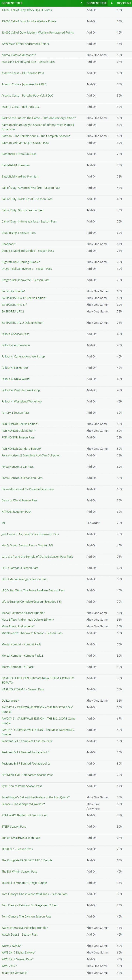Click the sort arrow in Content Title header
Image resolution: width=132 pixels, height=980 pixels.
click(x=81, y=3)
